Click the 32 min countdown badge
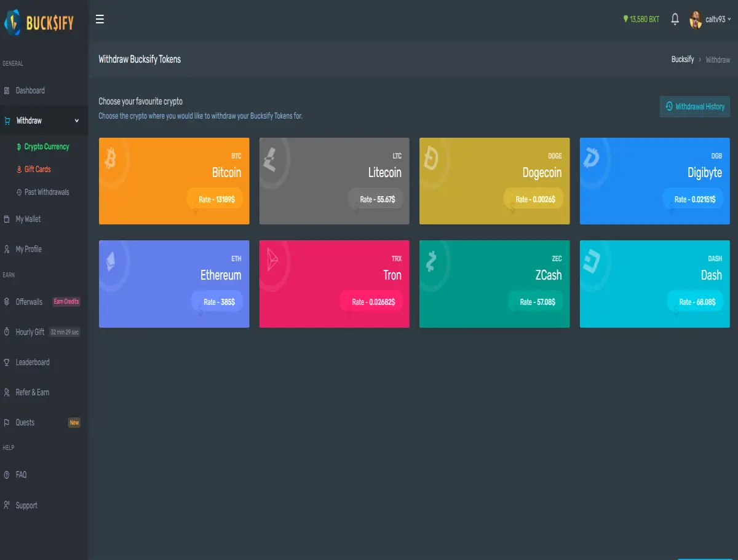 coord(65,332)
